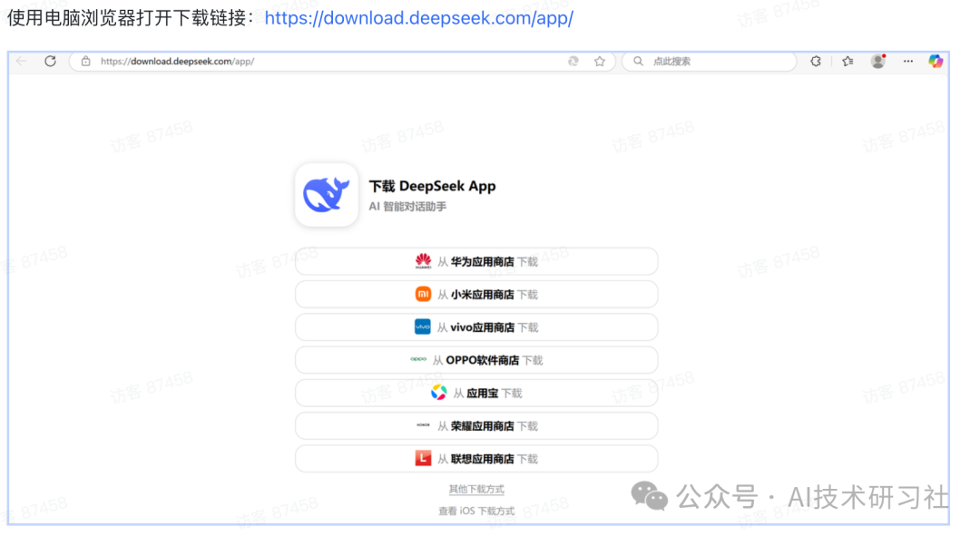Click the sync icon inside address bar
980x536 pixels.
pos(573,62)
